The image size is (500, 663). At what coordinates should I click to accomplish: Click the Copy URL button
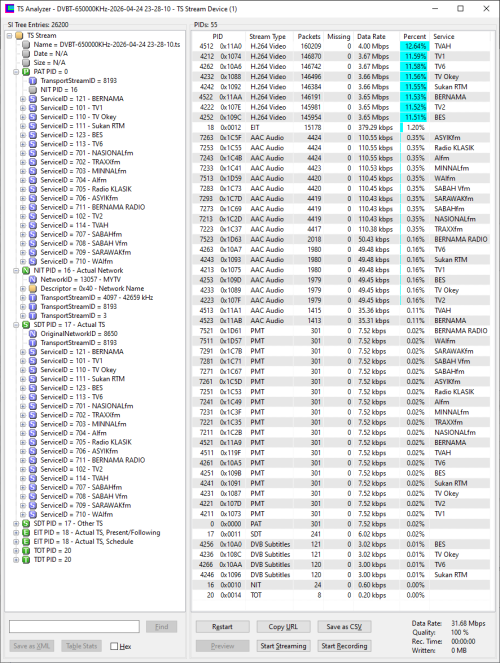(283, 627)
